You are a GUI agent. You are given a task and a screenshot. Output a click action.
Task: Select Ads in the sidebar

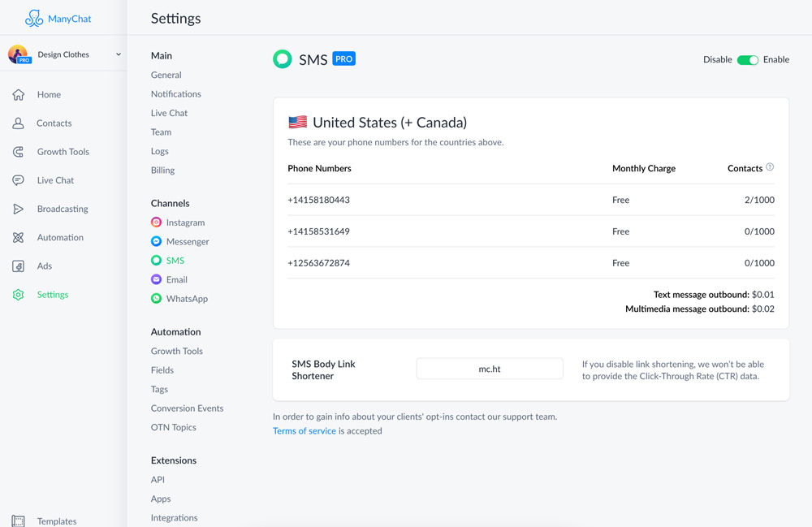(45, 266)
